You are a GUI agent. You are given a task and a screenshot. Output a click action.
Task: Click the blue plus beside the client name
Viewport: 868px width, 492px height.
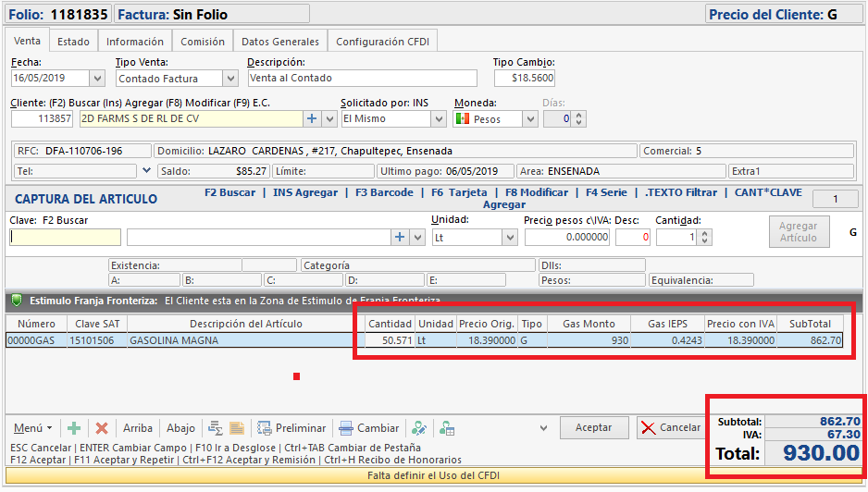[312, 118]
